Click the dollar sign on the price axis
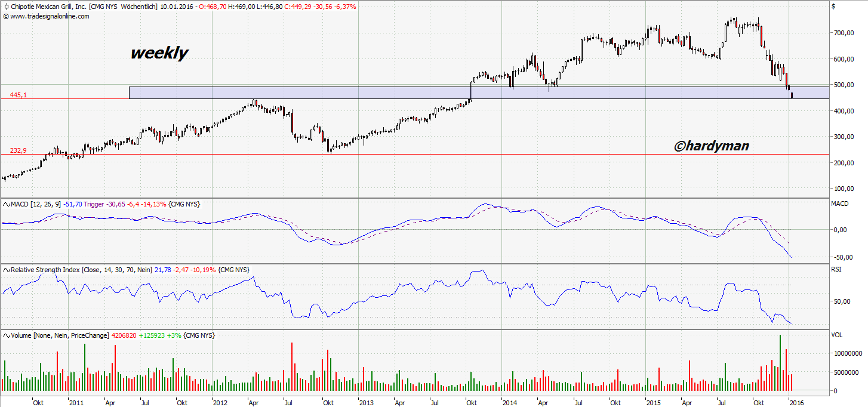 [x=833, y=8]
